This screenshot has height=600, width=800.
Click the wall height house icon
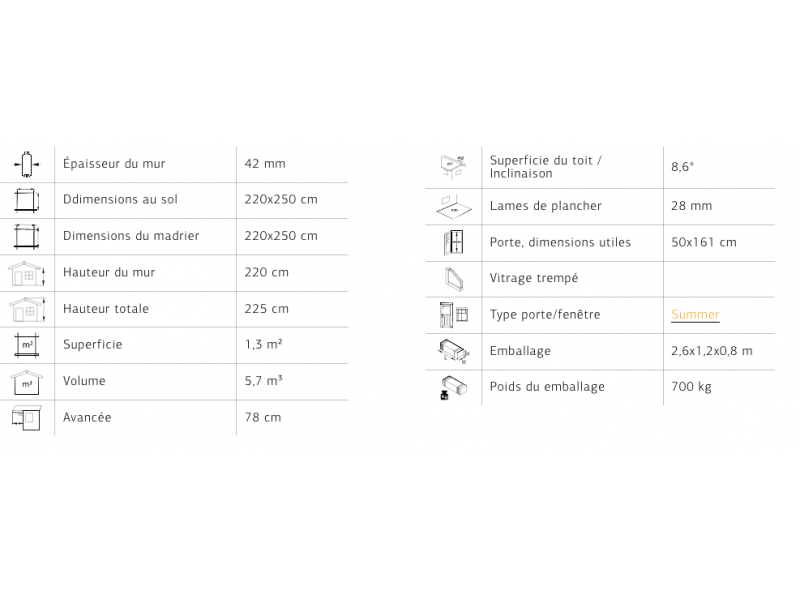coord(27,273)
